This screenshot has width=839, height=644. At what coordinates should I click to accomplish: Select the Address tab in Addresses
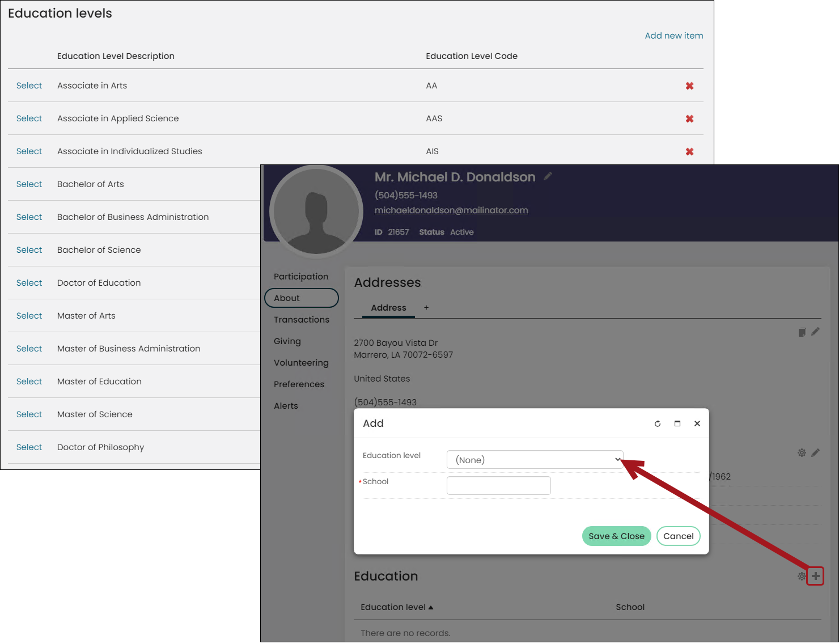click(388, 308)
